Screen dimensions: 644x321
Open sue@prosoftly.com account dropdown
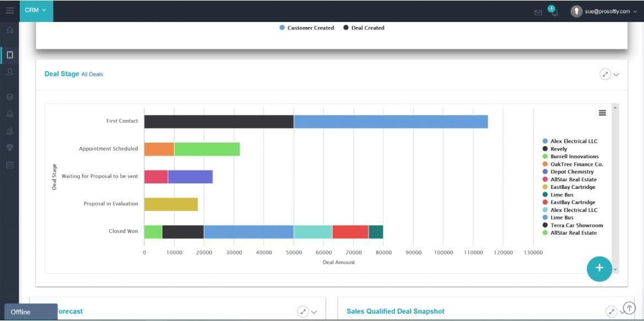pyautogui.click(x=606, y=11)
